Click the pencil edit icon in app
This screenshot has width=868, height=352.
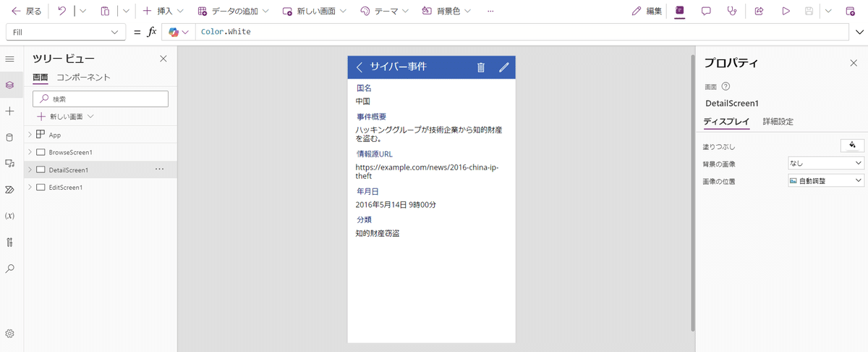point(504,67)
